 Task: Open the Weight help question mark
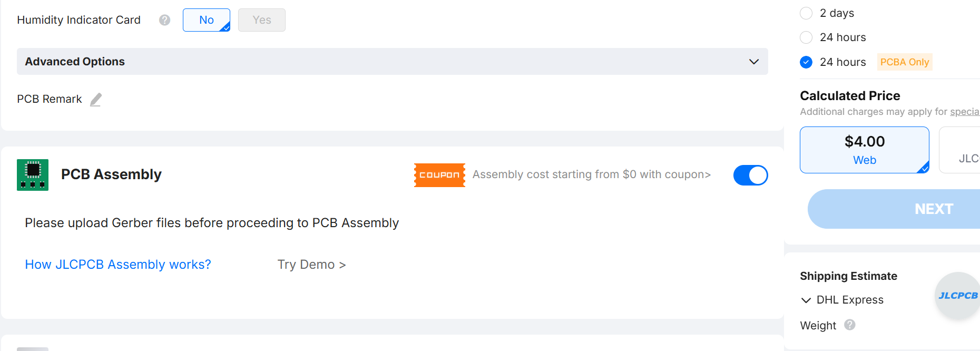849,325
